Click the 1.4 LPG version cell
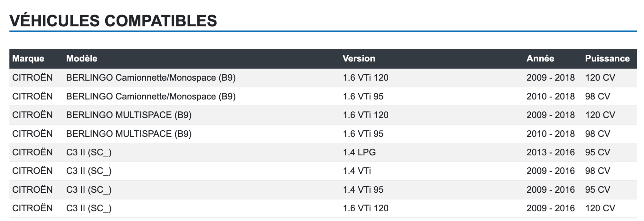 pyautogui.click(x=359, y=152)
